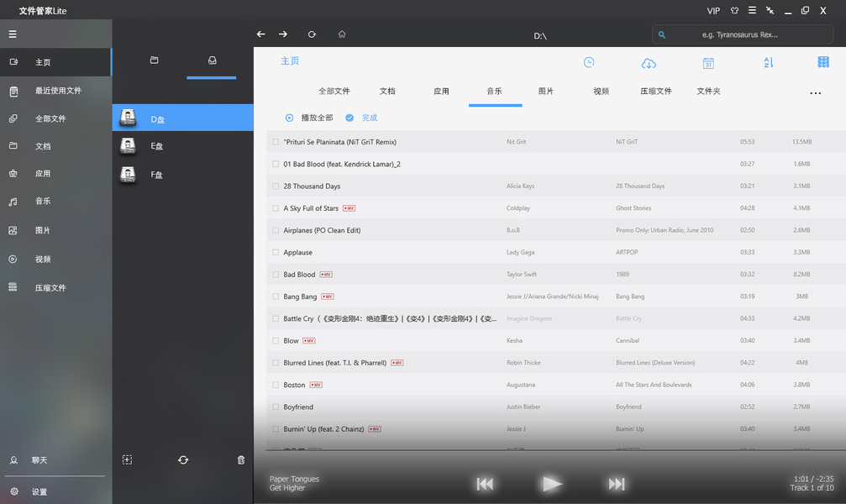Viewport: 846px width, 504px height.
Task: Refresh the current directory
Action: pyautogui.click(x=312, y=34)
